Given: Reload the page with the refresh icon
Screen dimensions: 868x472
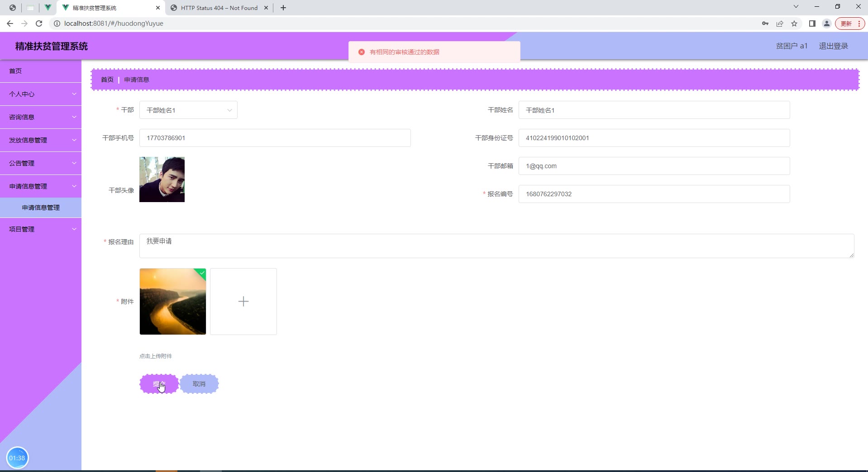Looking at the screenshot, I should coord(39,24).
